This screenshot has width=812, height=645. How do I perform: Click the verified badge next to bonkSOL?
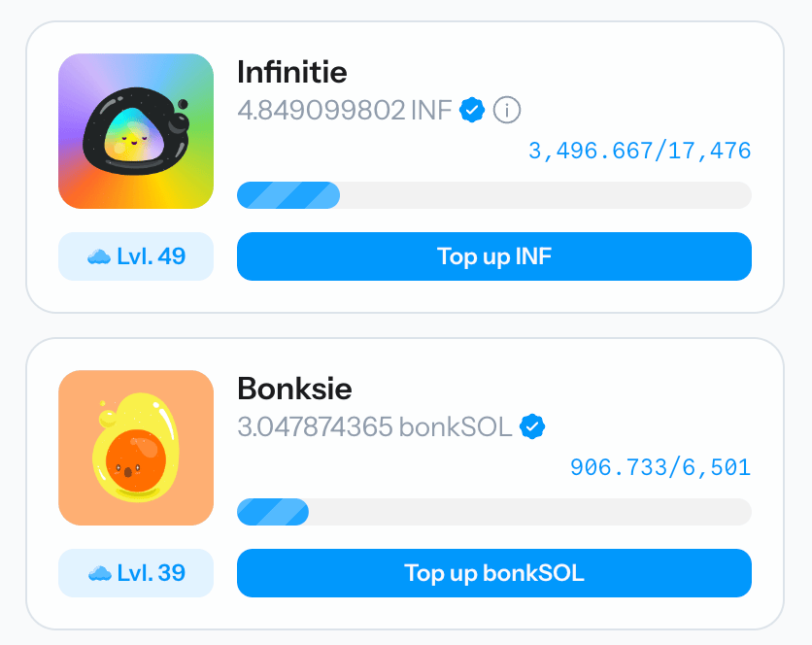pos(532,426)
